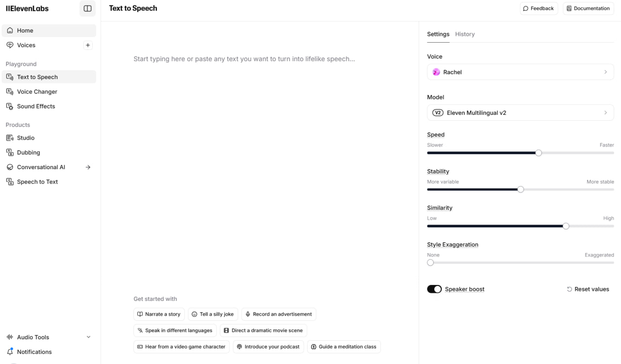Click the arrow next to Conversational AI
Viewport: 621px width, 364px height.
(x=88, y=167)
